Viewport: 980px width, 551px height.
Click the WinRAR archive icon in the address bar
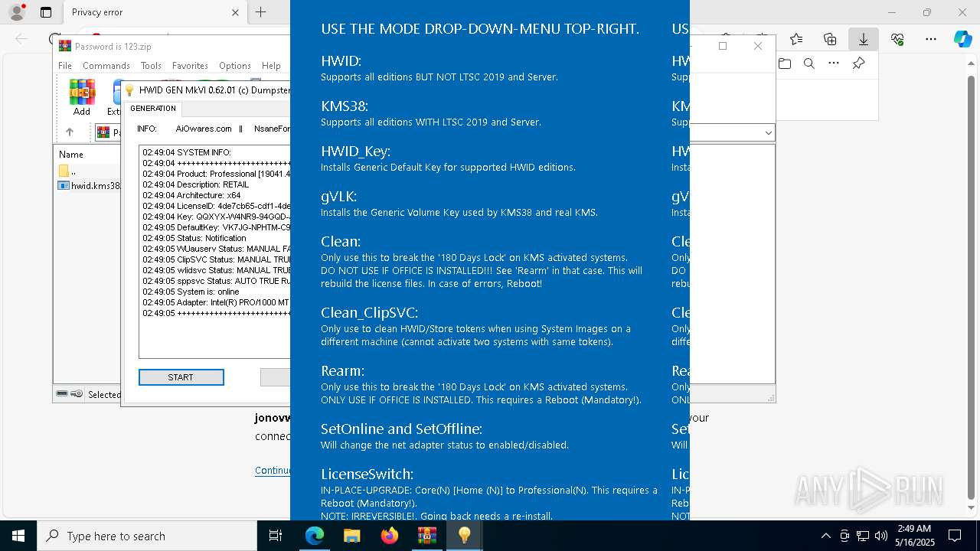pos(104,132)
